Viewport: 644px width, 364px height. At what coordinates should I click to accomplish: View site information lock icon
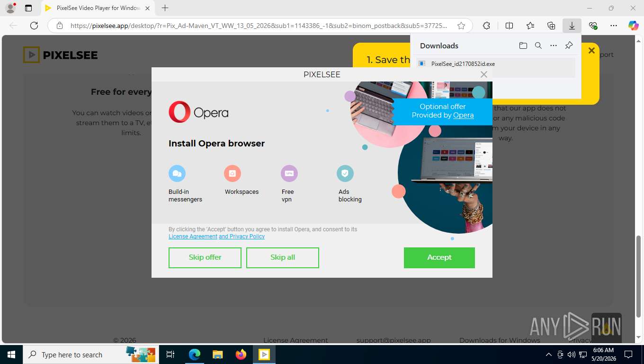click(60, 26)
